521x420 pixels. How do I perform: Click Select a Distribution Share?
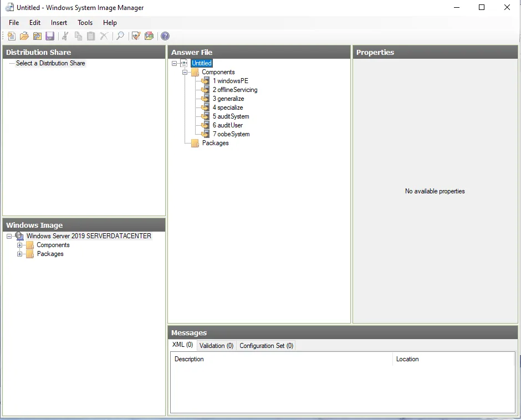50,63
